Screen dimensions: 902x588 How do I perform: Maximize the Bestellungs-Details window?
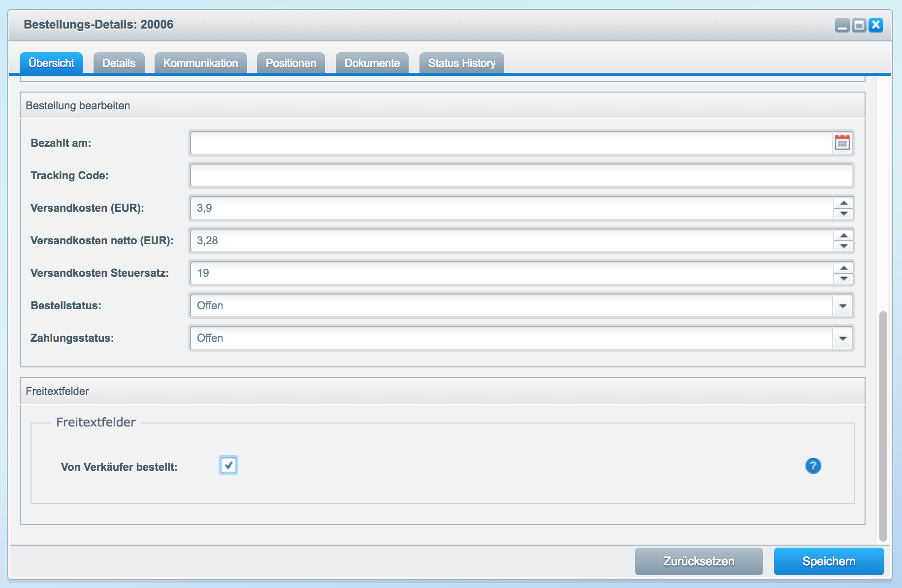(x=859, y=25)
